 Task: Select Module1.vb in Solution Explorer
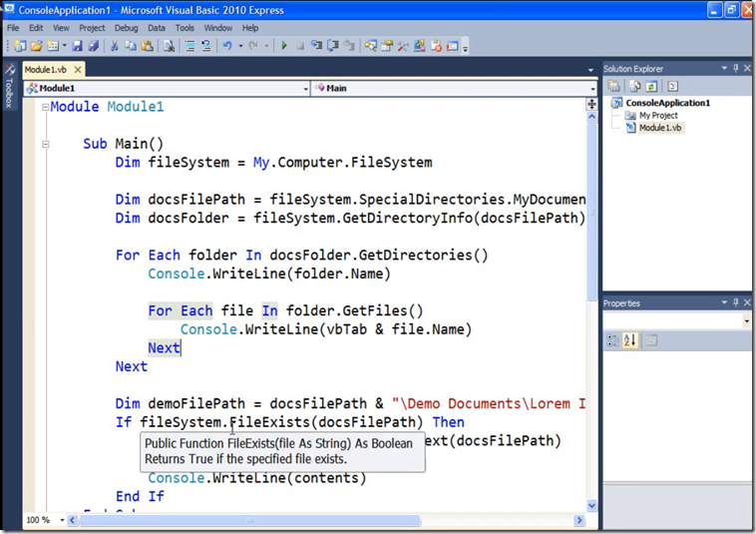[x=660, y=128]
